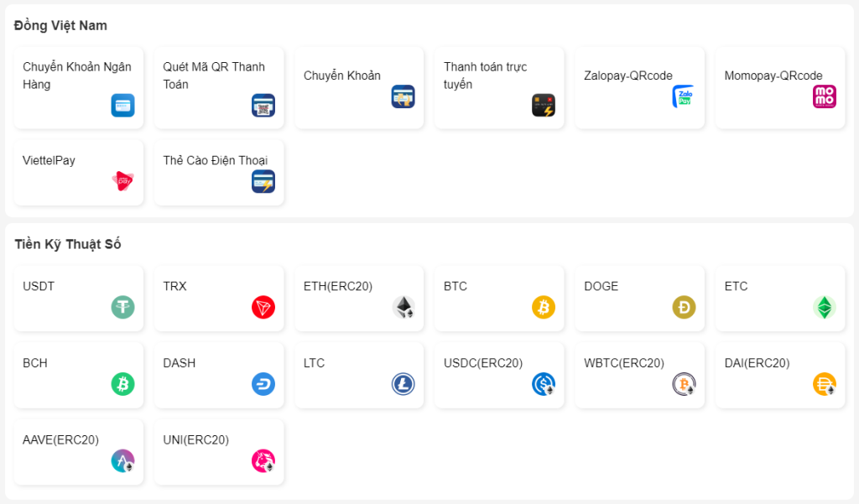This screenshot has height=504, width=859.
Task: Click the gold Dogecoin icon
Action: (684, 307)
